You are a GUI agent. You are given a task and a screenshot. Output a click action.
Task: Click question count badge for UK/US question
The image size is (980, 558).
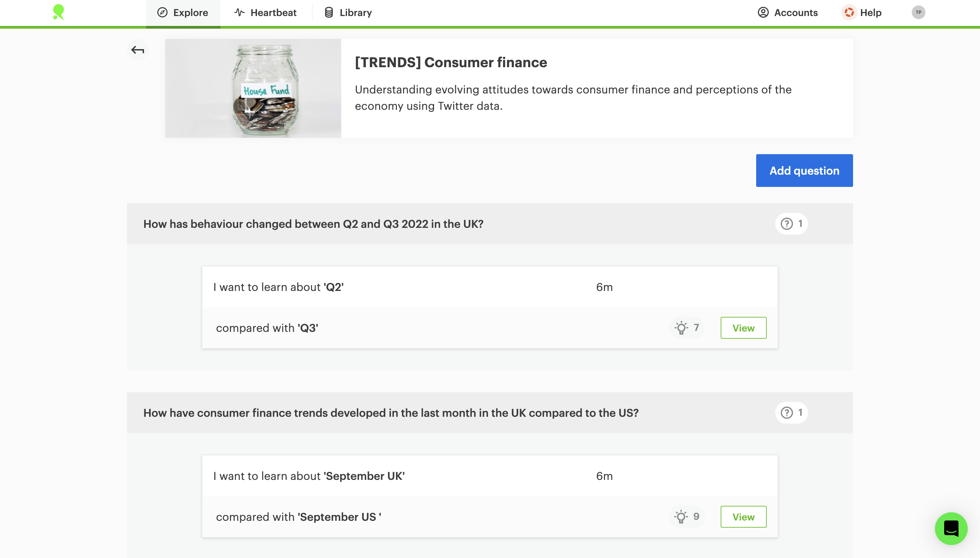(791, 412)
